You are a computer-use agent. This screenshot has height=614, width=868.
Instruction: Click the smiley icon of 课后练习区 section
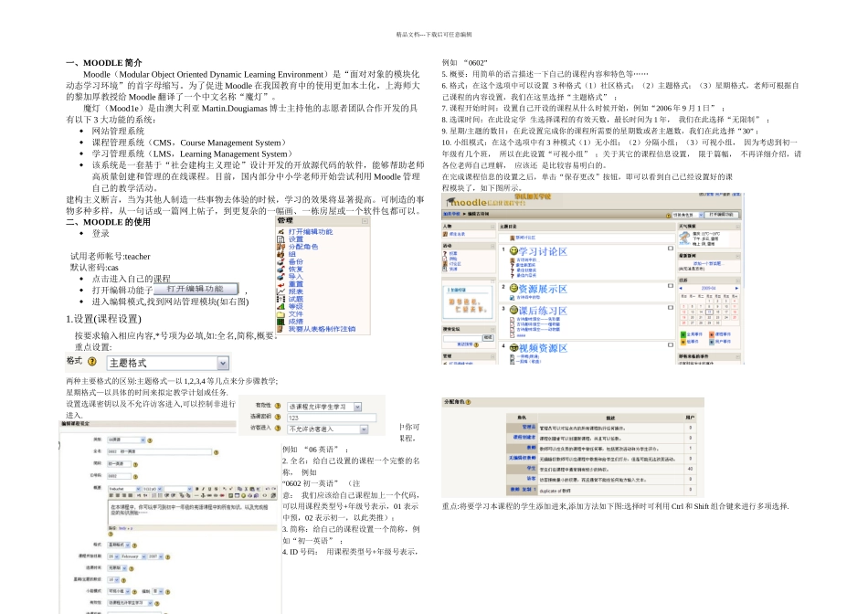(x=513, y=310)
